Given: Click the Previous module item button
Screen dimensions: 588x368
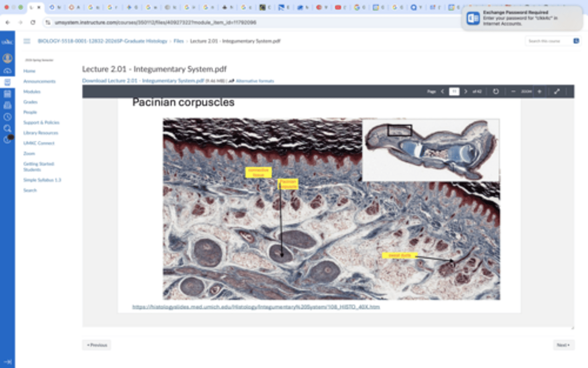Looking at the screenshot, I should coord(97,345).
